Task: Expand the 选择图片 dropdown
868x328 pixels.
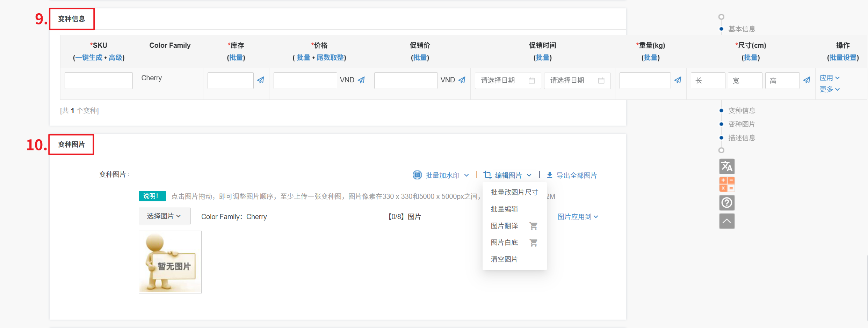Action: point(164,216)
